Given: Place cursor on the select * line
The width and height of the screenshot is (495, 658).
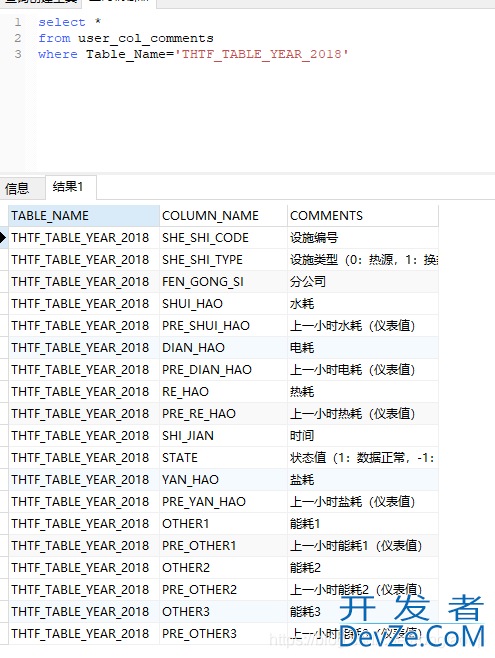Looking at the screenshot, I should pos(70,22).
